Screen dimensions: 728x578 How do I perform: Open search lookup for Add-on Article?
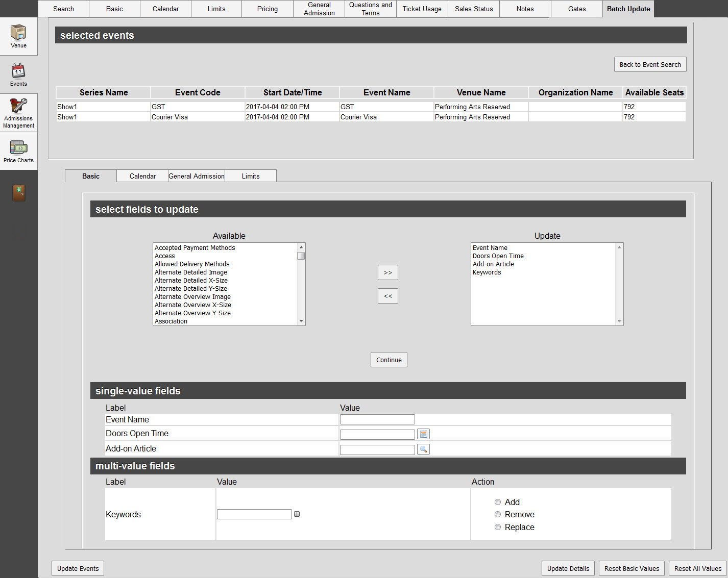click(x=423, y=449)
